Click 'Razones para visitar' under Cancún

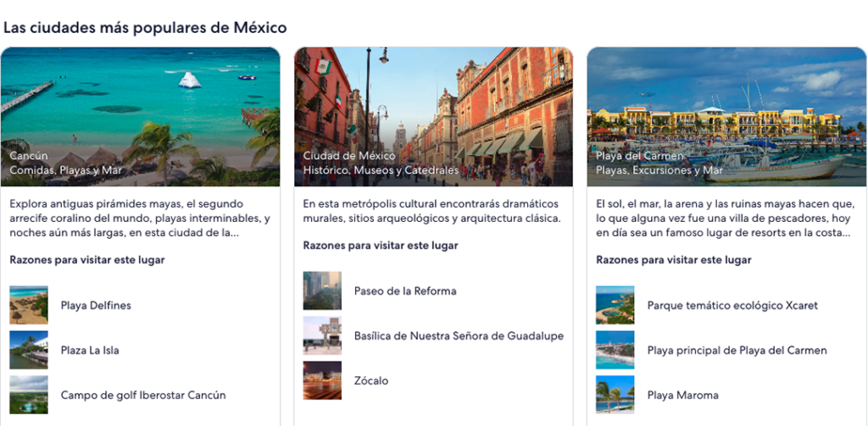coord(87,260)
